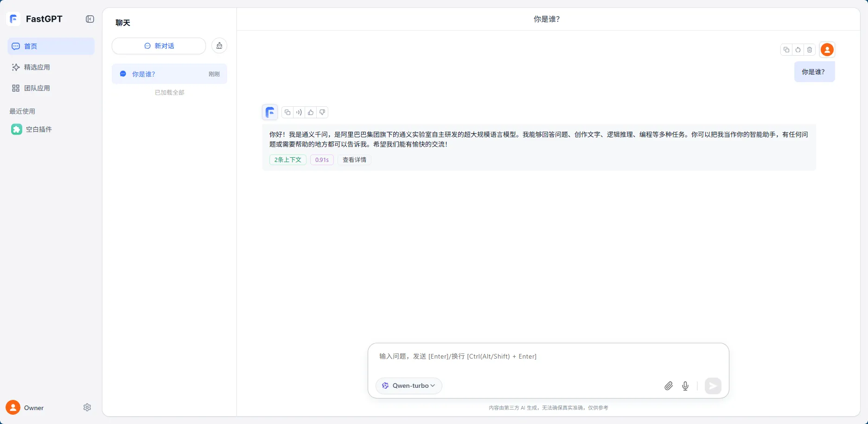Give a thumbs up to the AI response
Image resolution: width=868 pixels, height=424 pixels.
tap(310, 112)
